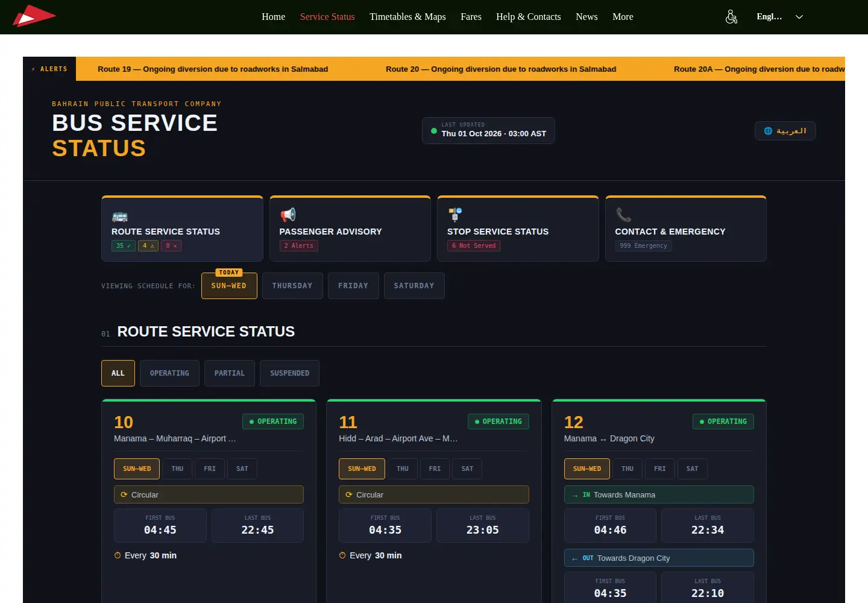The height and width of the screenshot is (603, 868).
Task: Open Timetables & Maps menu
Action: pos(407,17)
